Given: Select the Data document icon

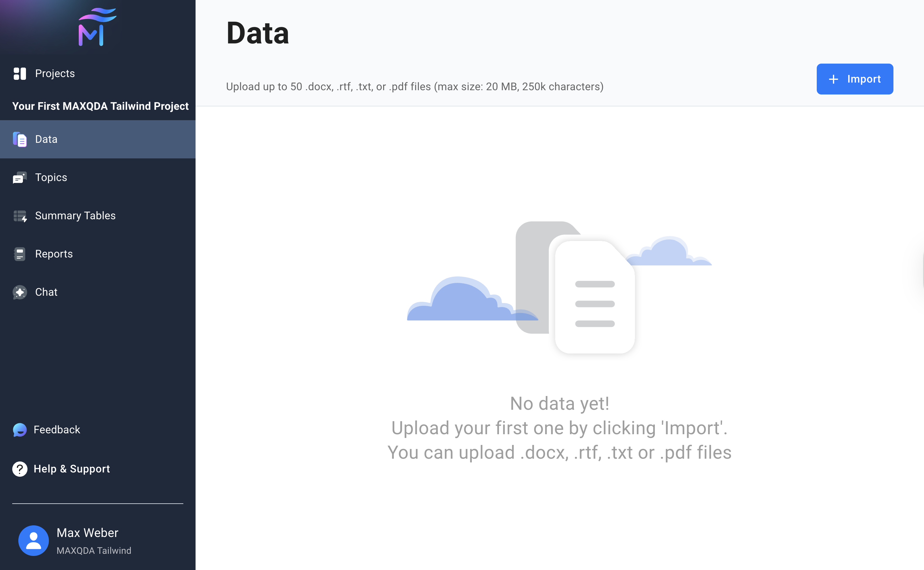Looking at the screenshot, I should point(20,139).
